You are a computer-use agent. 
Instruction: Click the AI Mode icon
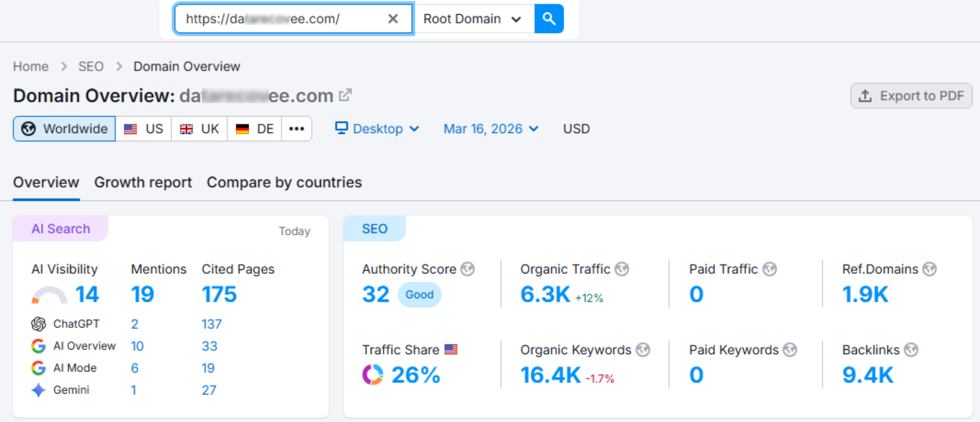coord(38,368)
